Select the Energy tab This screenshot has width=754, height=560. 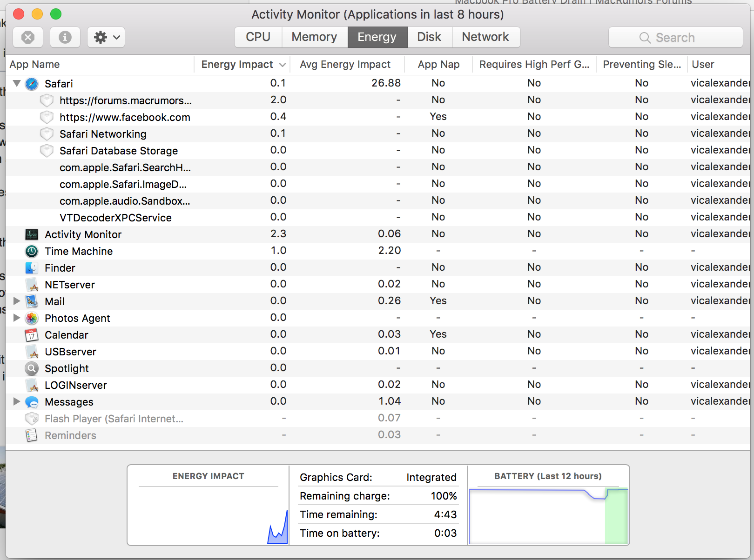[x=377, y=37]
